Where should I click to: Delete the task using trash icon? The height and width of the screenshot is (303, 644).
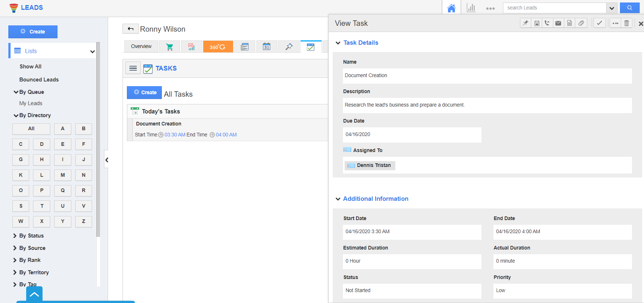pos(627,23)
